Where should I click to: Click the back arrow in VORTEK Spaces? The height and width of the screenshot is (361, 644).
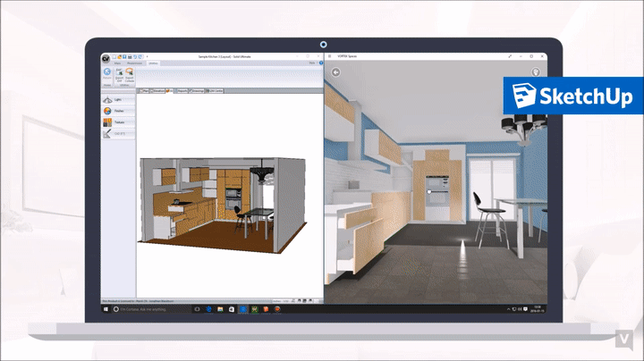pos(336,72)
